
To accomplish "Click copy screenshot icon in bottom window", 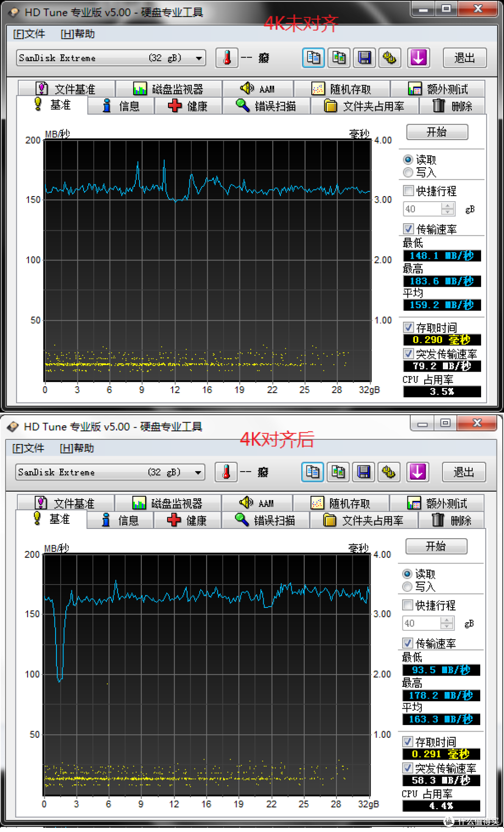I will click(x=338, y=472).
